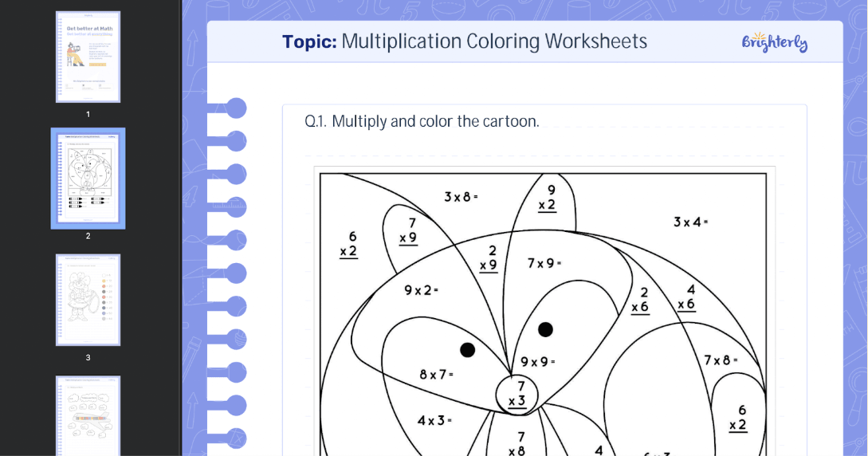The width and height of the screenshot is (868, 456).
Task: Click the page number 3 label under its thumbnail
Action: coord(88,357)
